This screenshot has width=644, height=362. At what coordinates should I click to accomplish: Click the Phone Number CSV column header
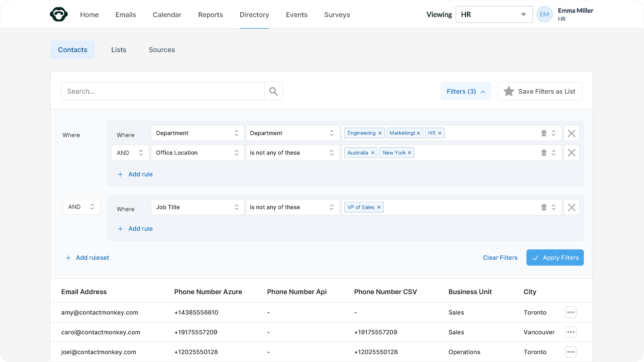point(385,292)
